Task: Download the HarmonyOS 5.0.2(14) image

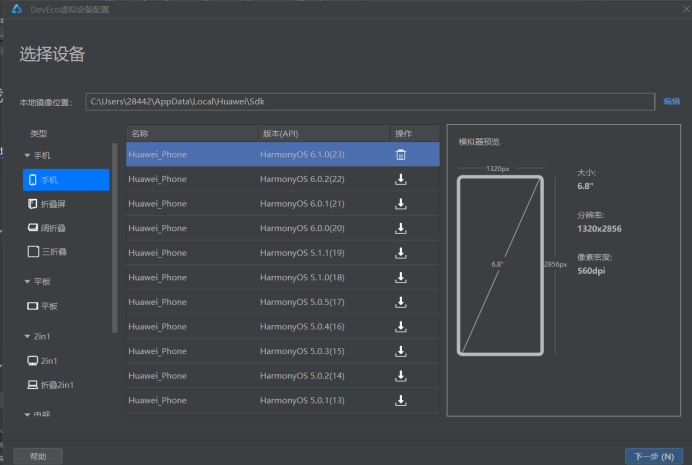Action: (x=401, y=376)
